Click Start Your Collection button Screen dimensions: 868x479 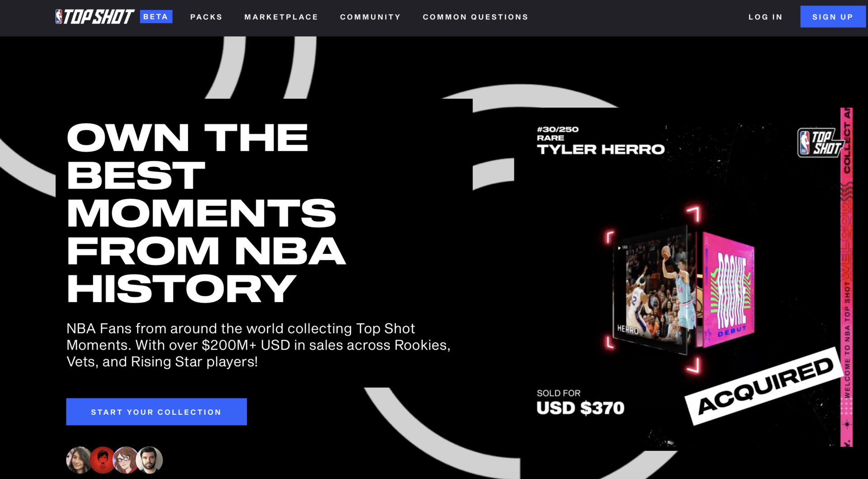[156, 412]
